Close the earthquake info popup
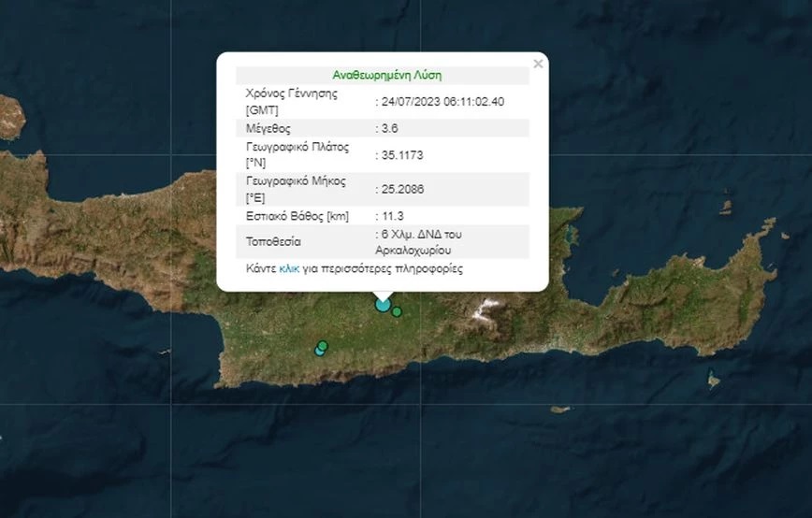Screen dimensions: 812x518 537,65
